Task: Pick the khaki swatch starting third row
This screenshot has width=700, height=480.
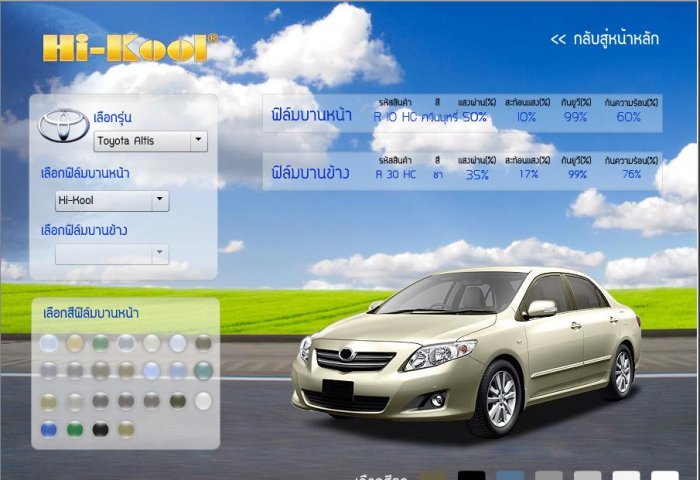Action: click(x=49, y=401)
